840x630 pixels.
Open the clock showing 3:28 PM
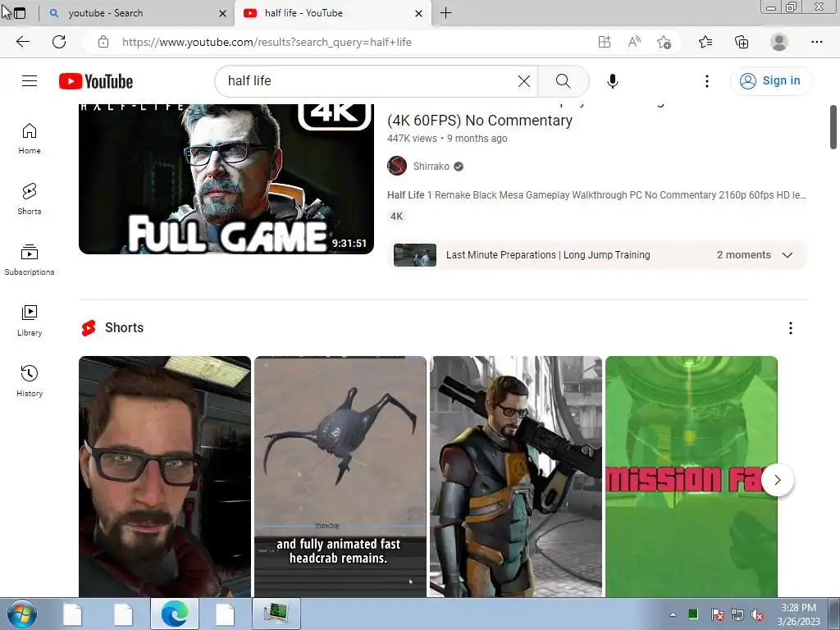click(x=798, y=614)
